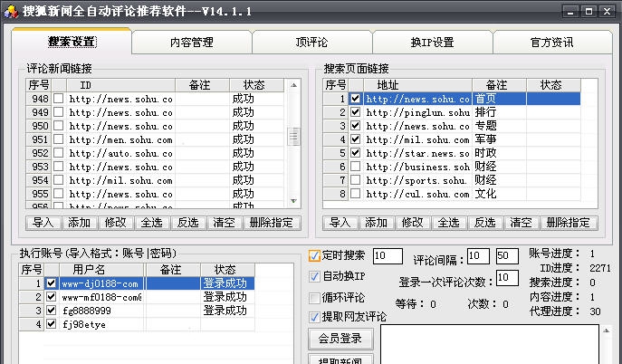622x364 pixels.
Task: Click 清空 under 搜索页面链接
Action: click(x=522, y=223)
